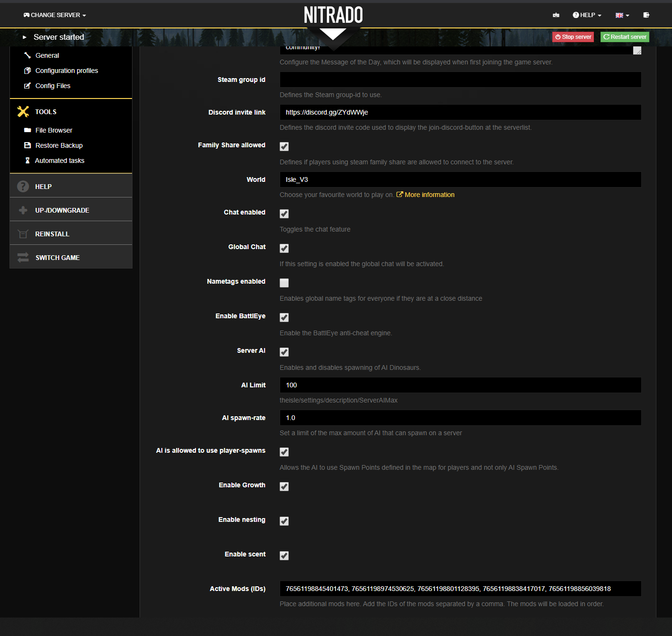The image size is (672, 636).
Task: Click the crossed tools icon beside TOOLS
Action: (x=23, y=112)
